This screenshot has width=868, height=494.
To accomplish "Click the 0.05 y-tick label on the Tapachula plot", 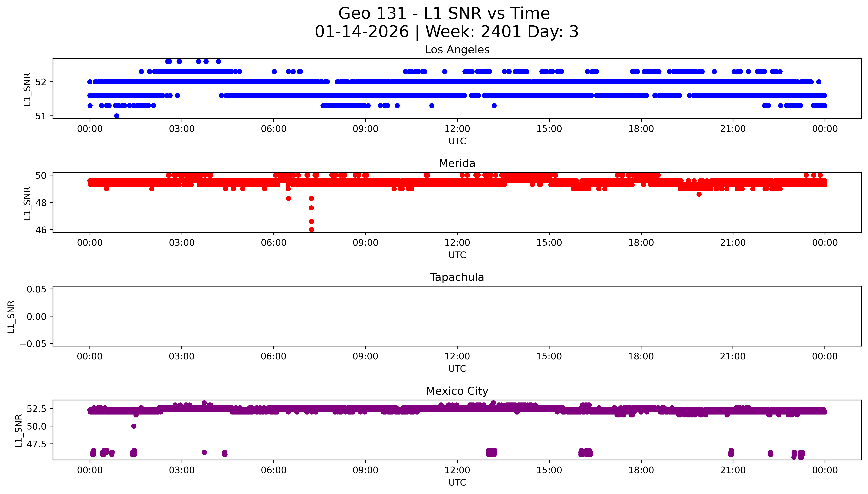I will (x=37, y=289).
